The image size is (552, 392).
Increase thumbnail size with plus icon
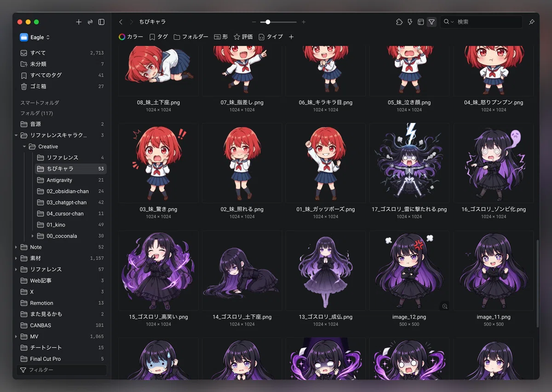pos(304,22)
